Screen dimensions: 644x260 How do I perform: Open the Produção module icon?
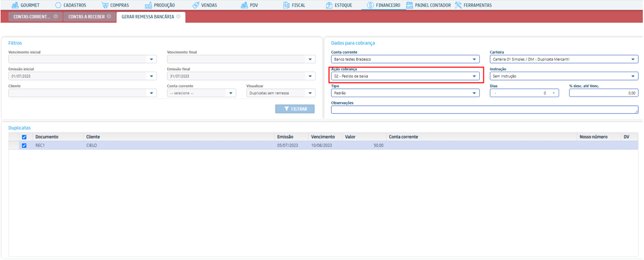tap(148, 5)
